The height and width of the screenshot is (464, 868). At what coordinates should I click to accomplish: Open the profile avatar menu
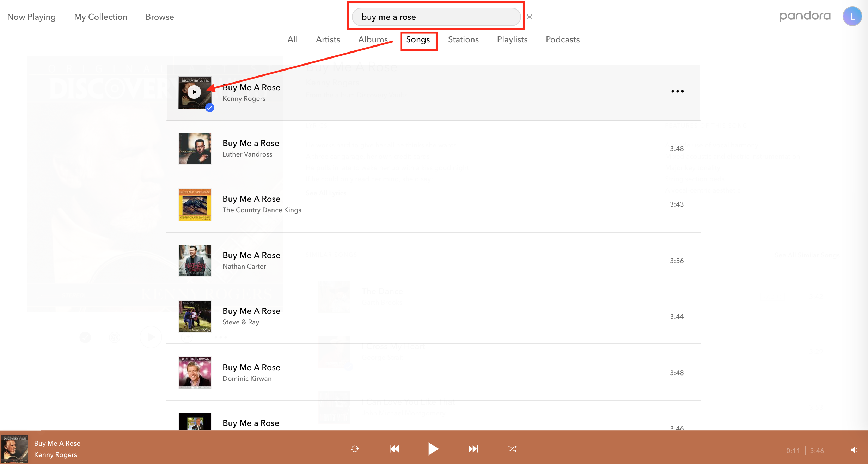tap(852, 16)
